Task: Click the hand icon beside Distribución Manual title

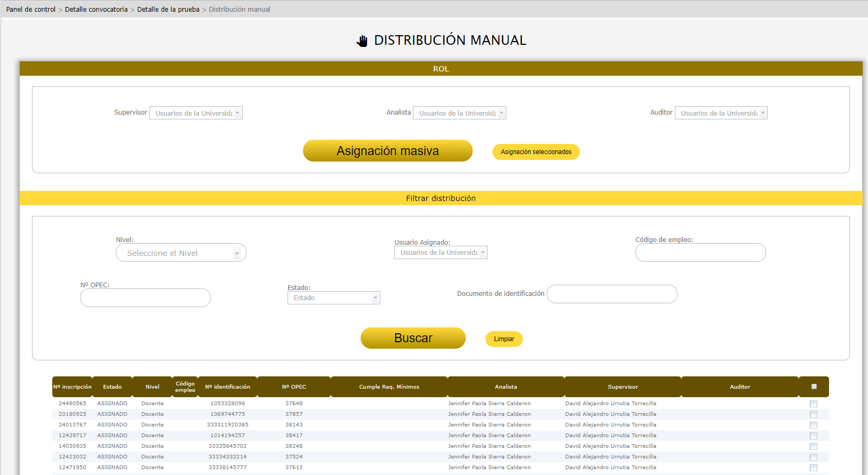Action: [x=362, y=41]
